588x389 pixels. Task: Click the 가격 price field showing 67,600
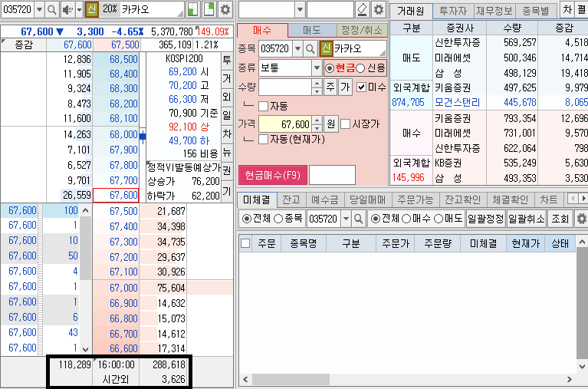coord(285,124)
